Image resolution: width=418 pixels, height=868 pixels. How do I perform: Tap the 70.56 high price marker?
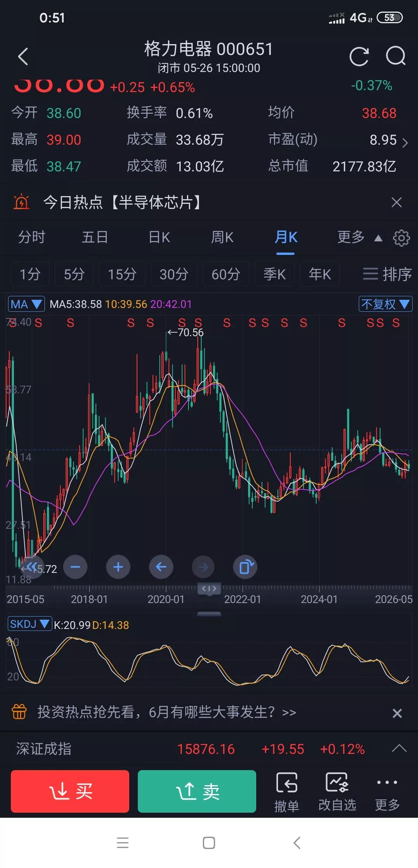pos(185,332)
